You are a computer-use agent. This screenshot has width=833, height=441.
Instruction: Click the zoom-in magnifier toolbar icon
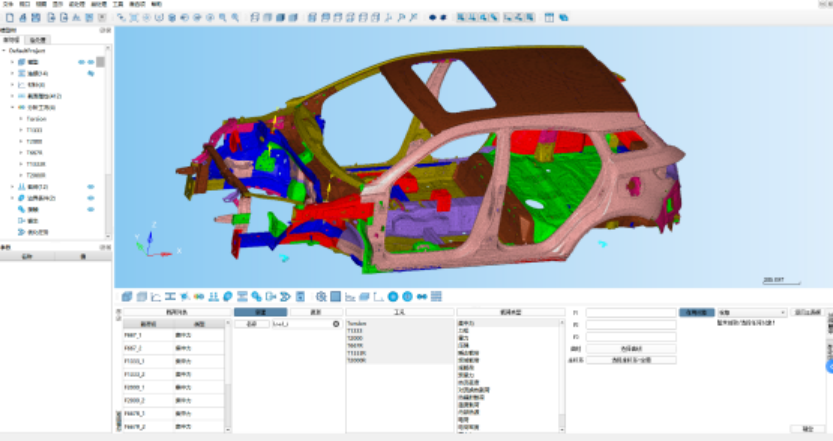click(223, 18)
